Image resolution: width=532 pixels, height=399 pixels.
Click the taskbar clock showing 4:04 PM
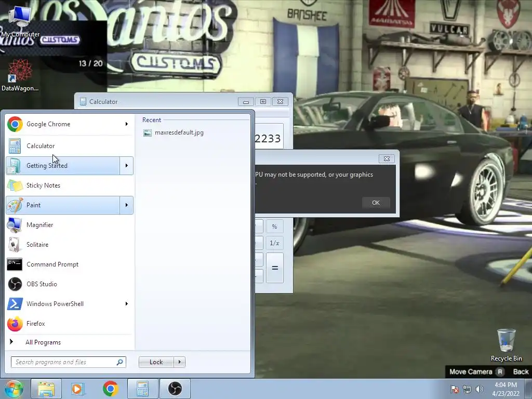point(506,389)
